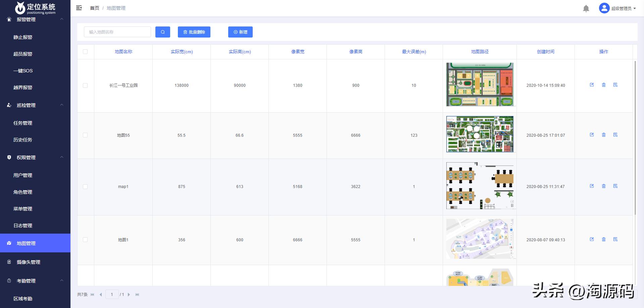Click the edit icon for 长江一号工业园 map
Screen dimensions: 644x308
coord(592,85)
